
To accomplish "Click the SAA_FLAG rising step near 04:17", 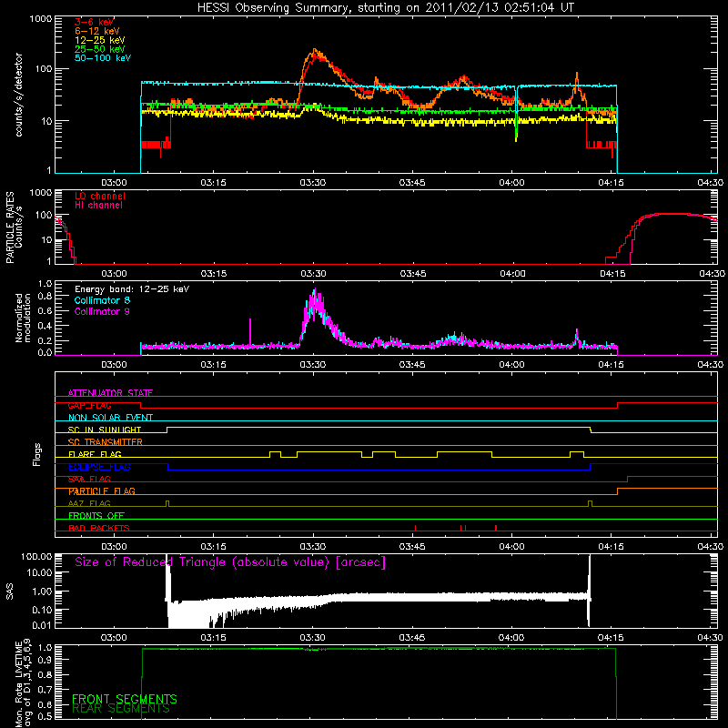I will pyautogui.click(x=627, y=479).
